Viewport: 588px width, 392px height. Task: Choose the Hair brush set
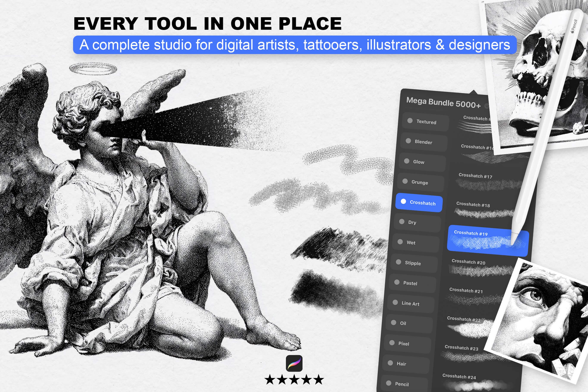[x=406, y=364]
